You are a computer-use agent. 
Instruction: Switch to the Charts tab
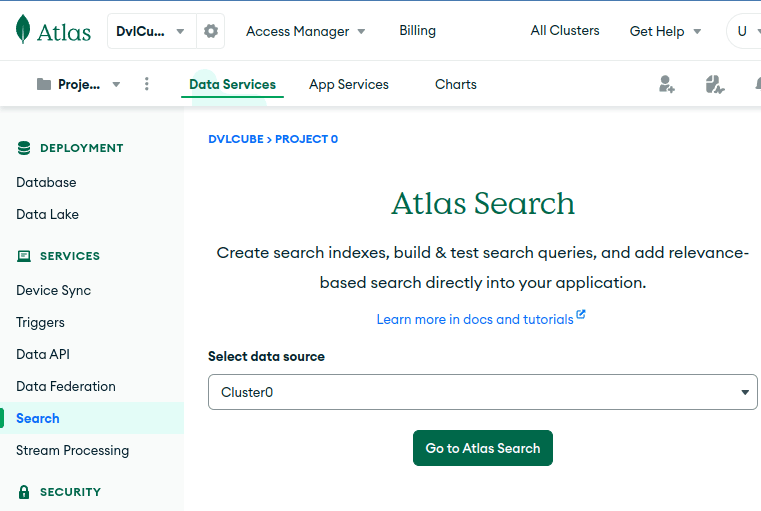point(455,84)
